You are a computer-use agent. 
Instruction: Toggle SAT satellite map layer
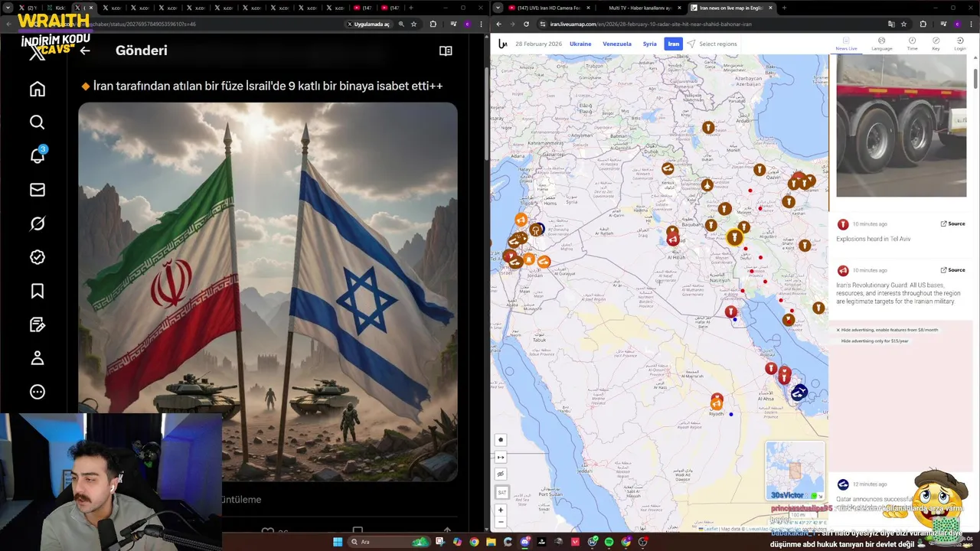[x=501, y=492]
